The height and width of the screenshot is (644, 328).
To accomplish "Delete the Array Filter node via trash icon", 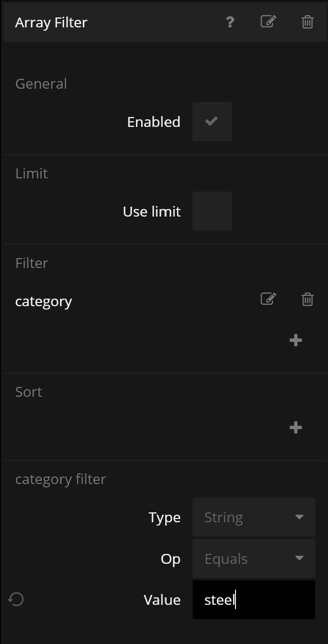I will coord(307,22).
